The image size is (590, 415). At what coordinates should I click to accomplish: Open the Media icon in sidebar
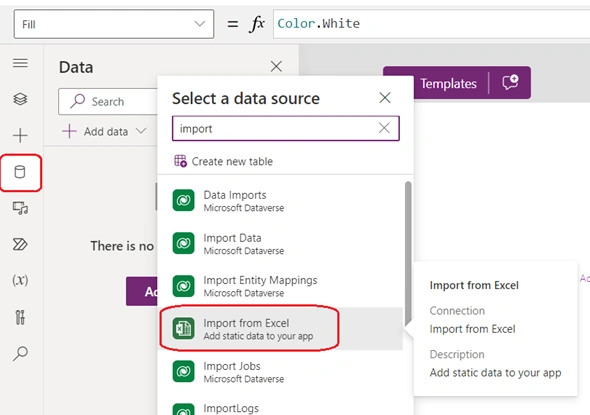[x=20, y=208]
